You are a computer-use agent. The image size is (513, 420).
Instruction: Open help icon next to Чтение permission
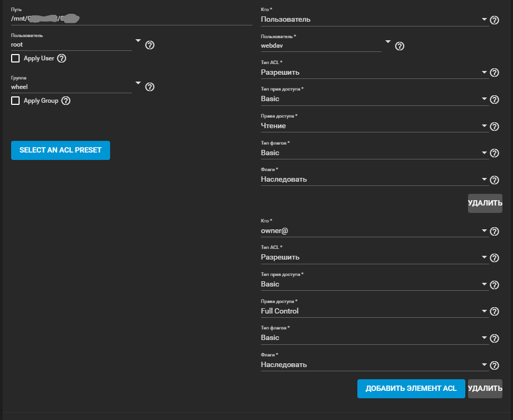click(x=494, y=127)
